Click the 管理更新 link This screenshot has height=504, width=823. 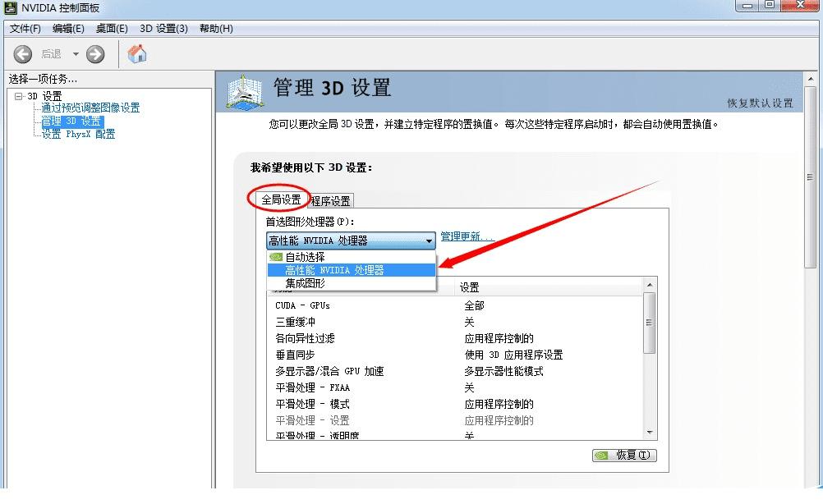[463, 236]
